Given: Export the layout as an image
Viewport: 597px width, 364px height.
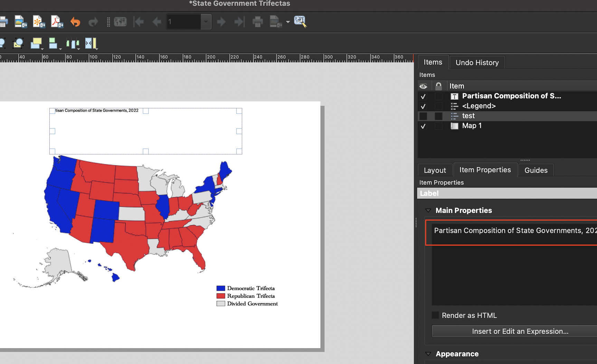Looking at the screenshot, I should point(20,21).
